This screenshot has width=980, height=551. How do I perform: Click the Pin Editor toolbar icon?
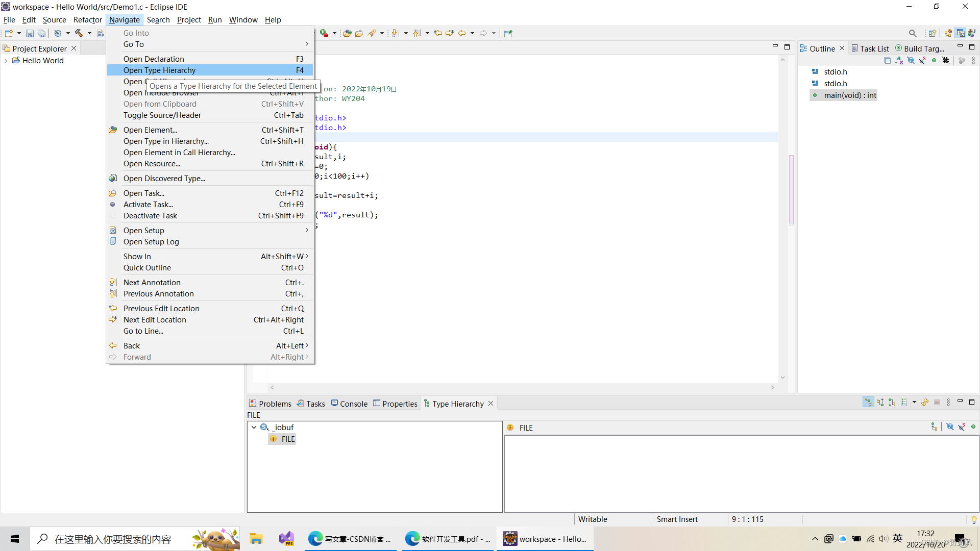coord(508,33)
